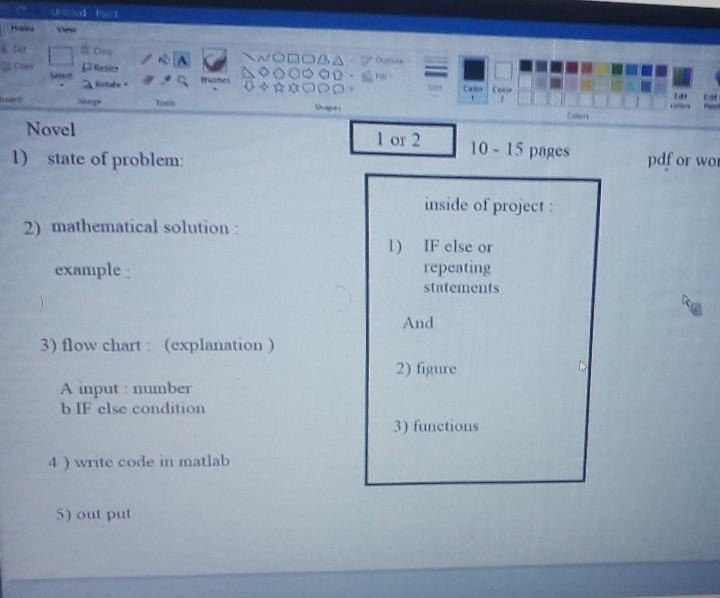Pick the gray swatch beside black
The height and width of the screenshot is (598, 720).
(541, 67)
